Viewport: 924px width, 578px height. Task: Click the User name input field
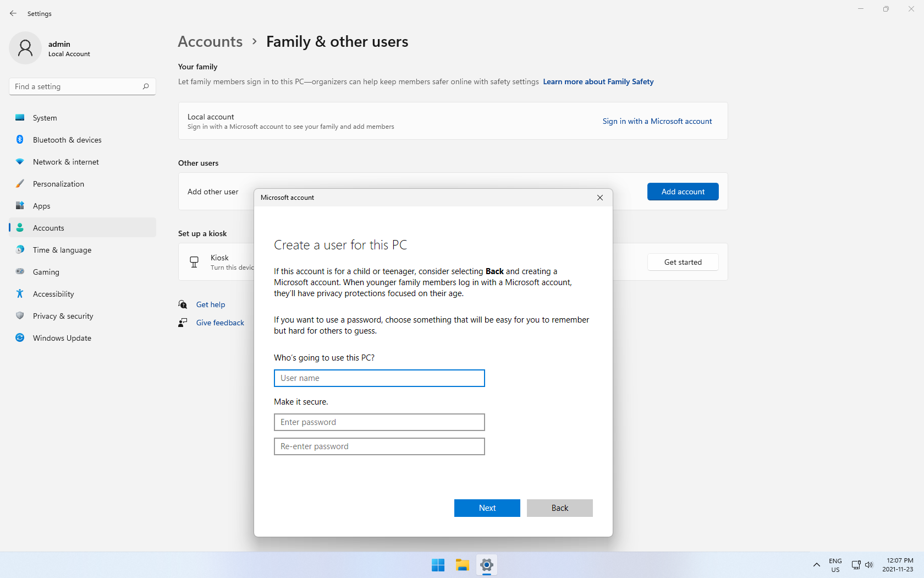(x=379, y=378)
